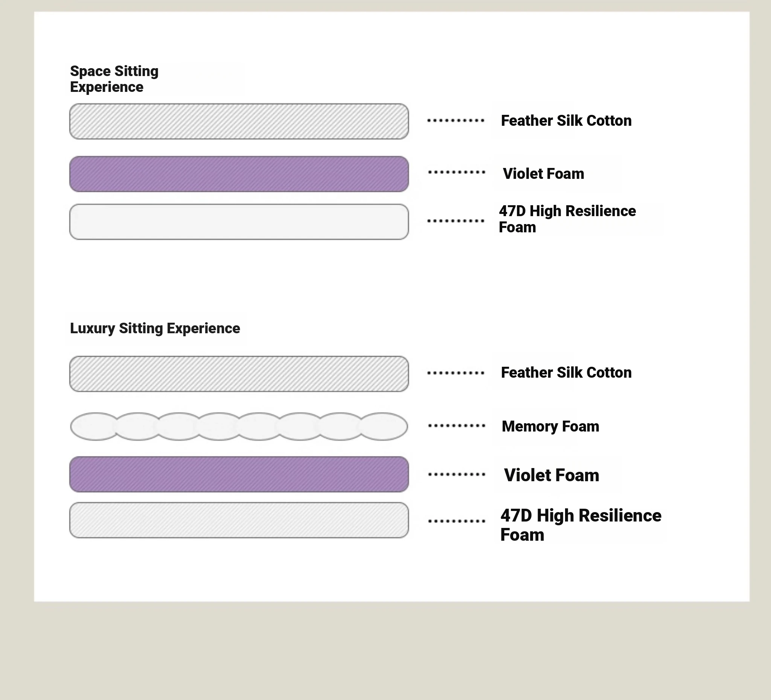Select the violet bar in Luxury Sitting section
This screenshot has width=771, height=700.
[x=239, y=474]
